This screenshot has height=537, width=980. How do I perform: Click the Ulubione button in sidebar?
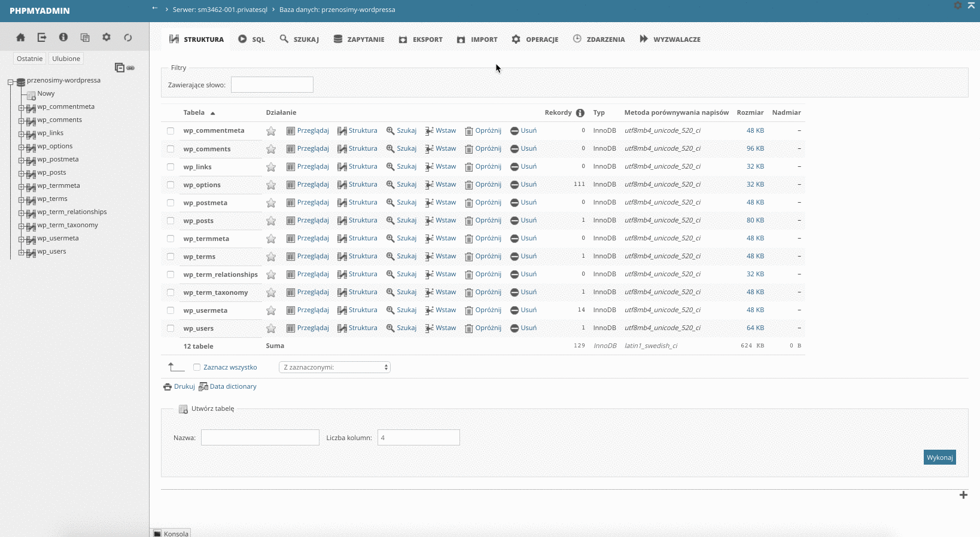(x=66, y=59)
